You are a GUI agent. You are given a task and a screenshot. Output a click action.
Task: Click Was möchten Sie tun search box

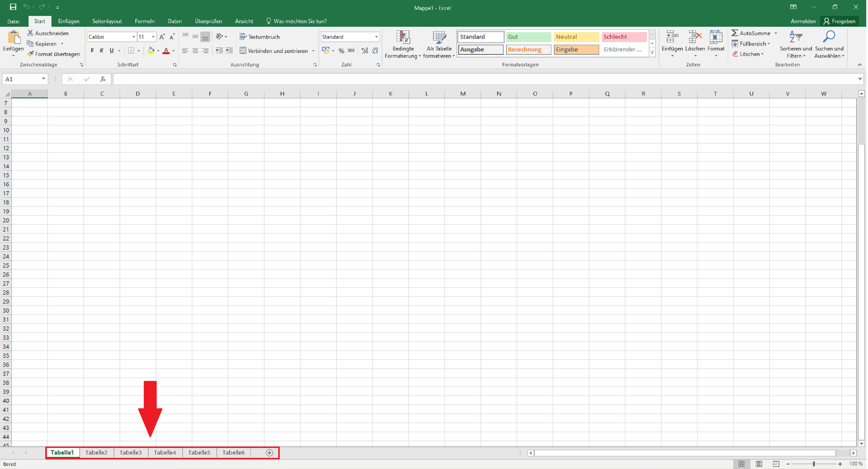pyautogui.click(x=297, y=21)
